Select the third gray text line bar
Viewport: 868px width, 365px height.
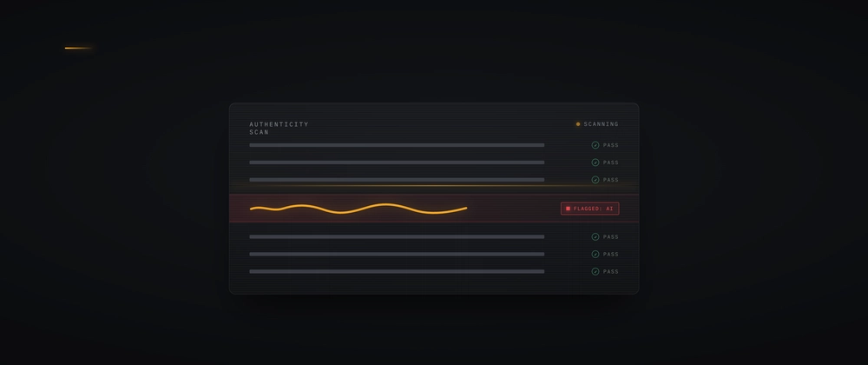(x=397, y=179)
